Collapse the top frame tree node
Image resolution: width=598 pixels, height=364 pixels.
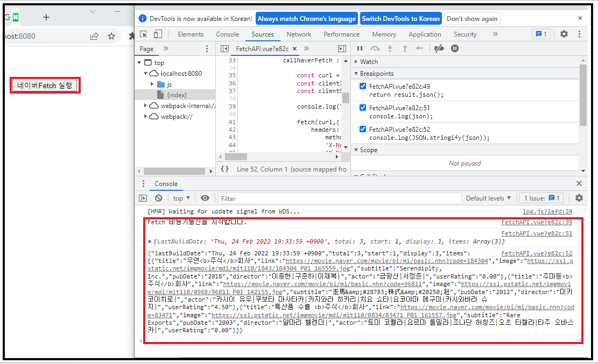(x=139, y=62)
